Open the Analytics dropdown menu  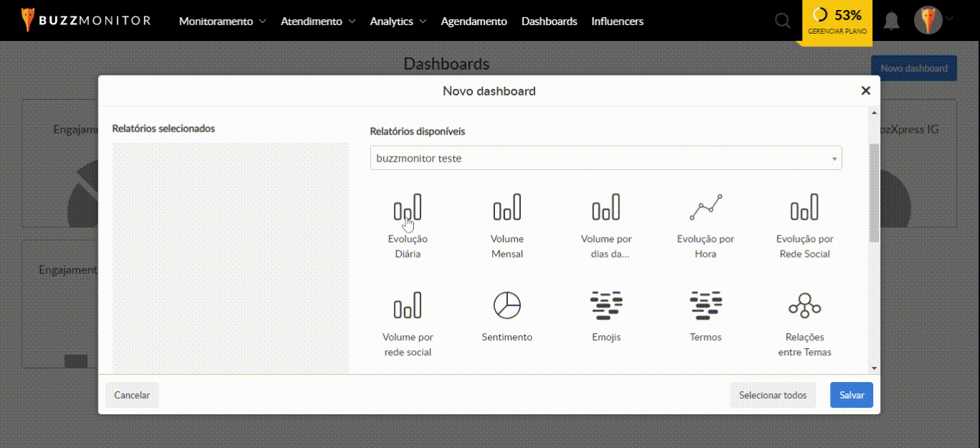(398, 22)
